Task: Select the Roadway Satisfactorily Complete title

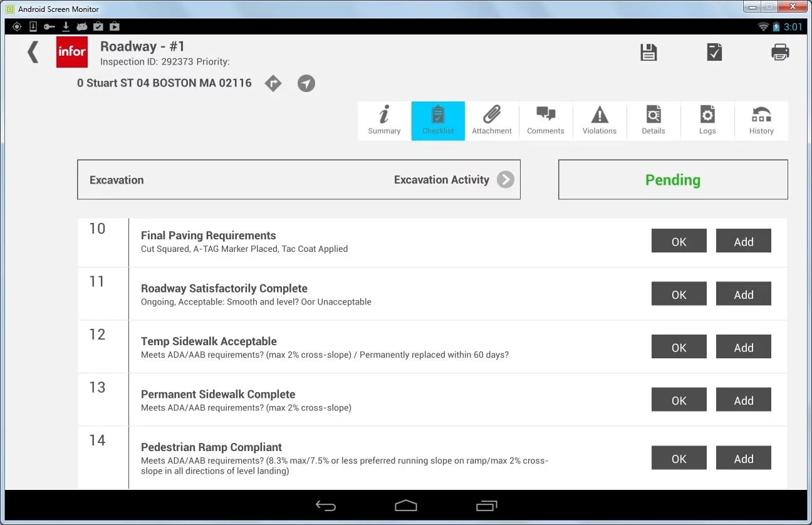Action: (x=224, y=288)
